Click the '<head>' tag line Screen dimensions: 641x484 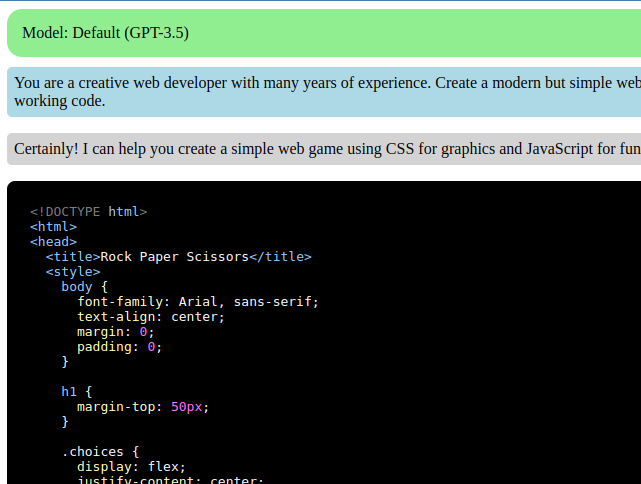54,242
